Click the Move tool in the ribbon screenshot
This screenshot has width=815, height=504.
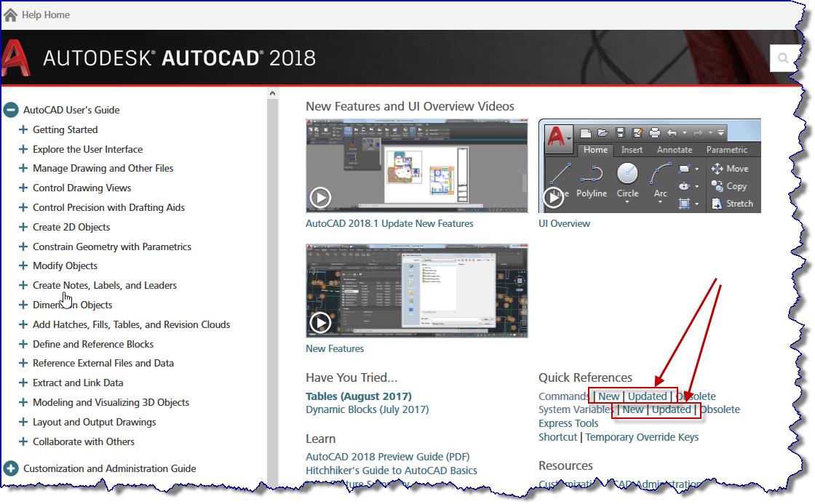(x=732, y=168)
